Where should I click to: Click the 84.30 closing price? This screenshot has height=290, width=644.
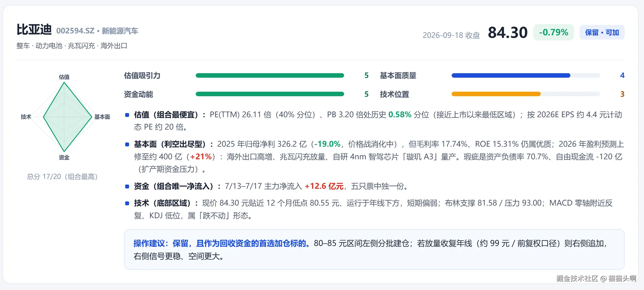click(508, 33)
